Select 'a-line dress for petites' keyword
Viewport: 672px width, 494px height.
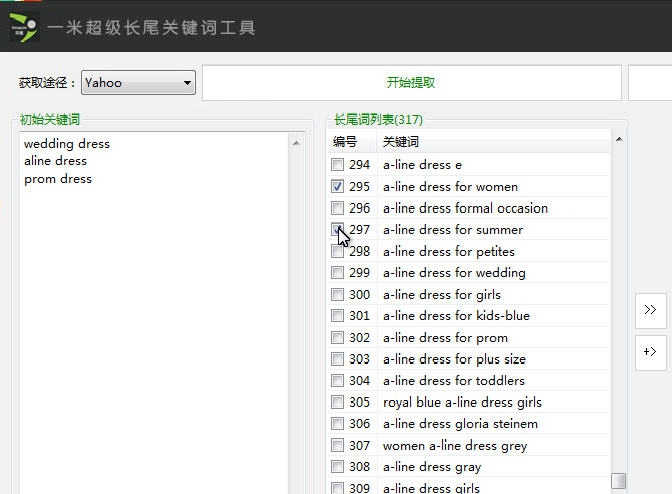(x=449, y=251)
